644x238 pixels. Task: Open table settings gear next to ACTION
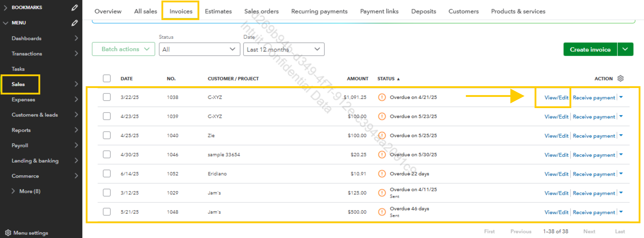(620, 78)
